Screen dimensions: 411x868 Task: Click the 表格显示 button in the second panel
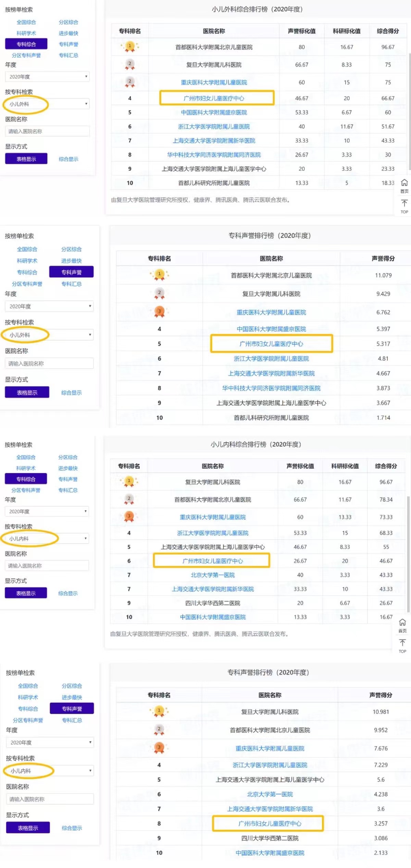point(27,392)
